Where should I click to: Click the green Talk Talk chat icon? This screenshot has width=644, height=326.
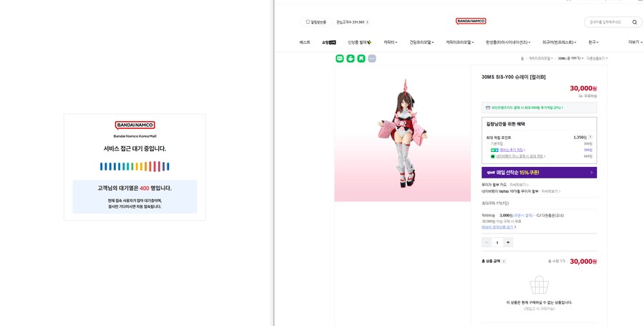(x=340, y=58)
